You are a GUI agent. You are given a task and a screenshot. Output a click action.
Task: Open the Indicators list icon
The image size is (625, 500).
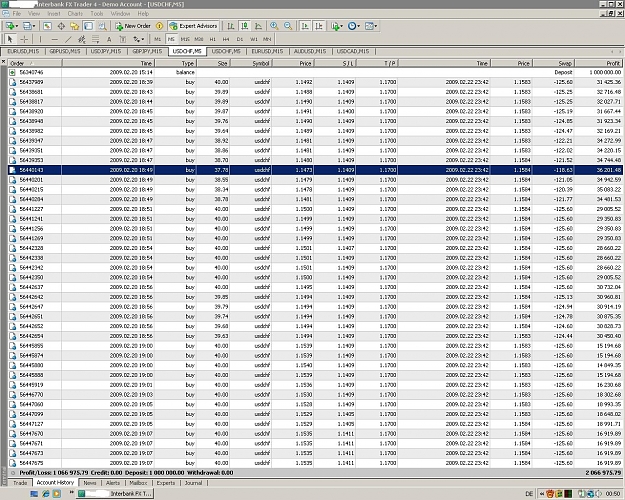[x=334, y=26]
